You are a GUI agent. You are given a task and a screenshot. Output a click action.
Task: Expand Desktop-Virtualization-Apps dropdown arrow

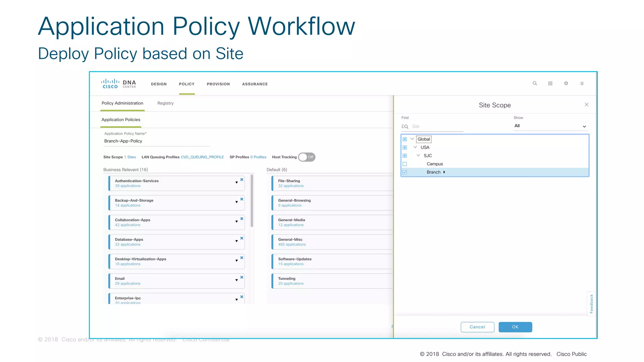(236, 261)
